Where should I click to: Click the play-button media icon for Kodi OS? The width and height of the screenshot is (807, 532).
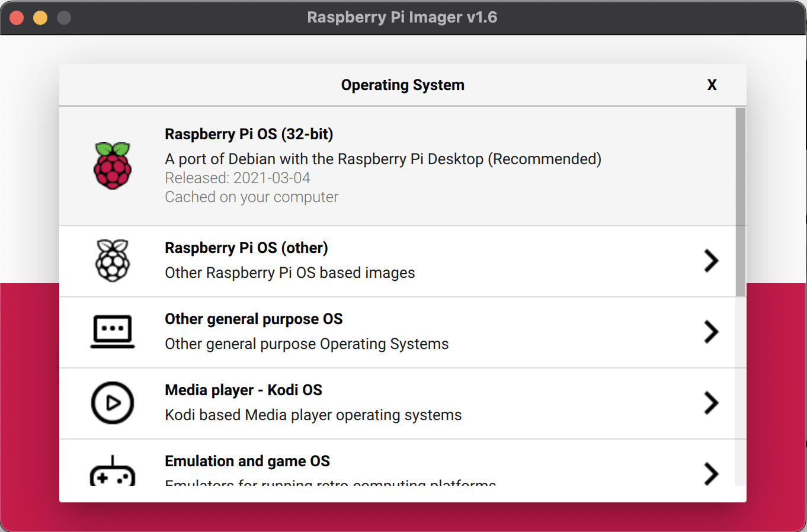tap(113, 403)
